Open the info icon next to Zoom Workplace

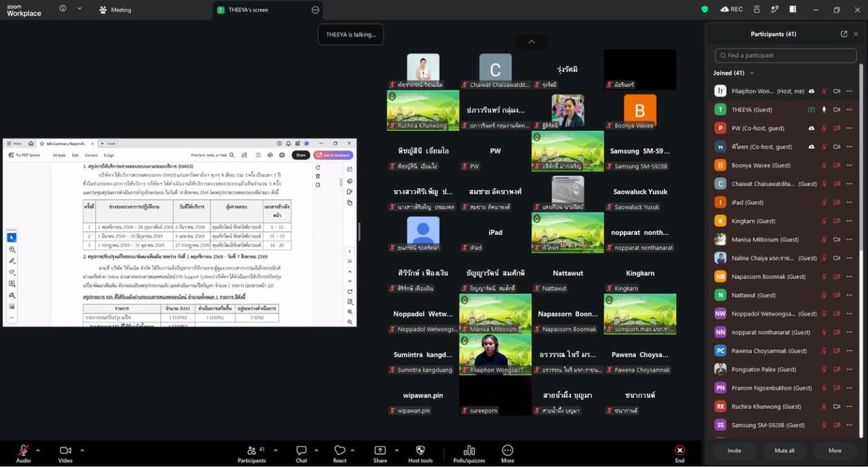tap(63, 9)
